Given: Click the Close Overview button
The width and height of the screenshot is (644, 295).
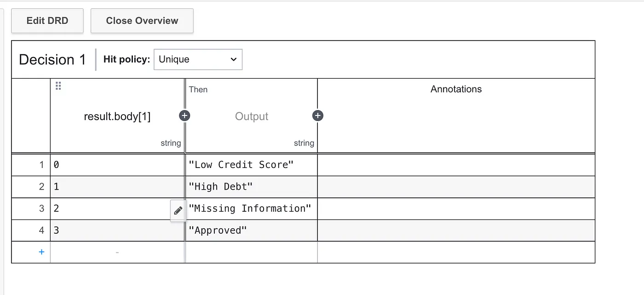Looking at the screenshot, I should click(x=142, y=21).
